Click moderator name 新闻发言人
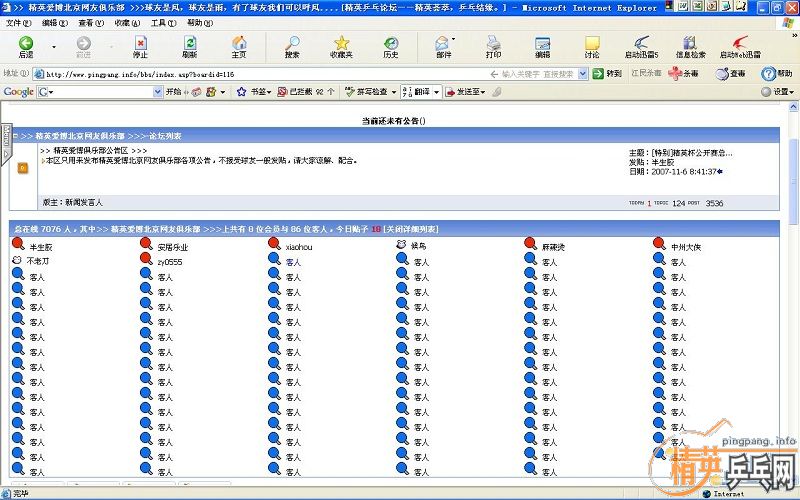Viewport: 800px width, 500px height. (84, 203)
